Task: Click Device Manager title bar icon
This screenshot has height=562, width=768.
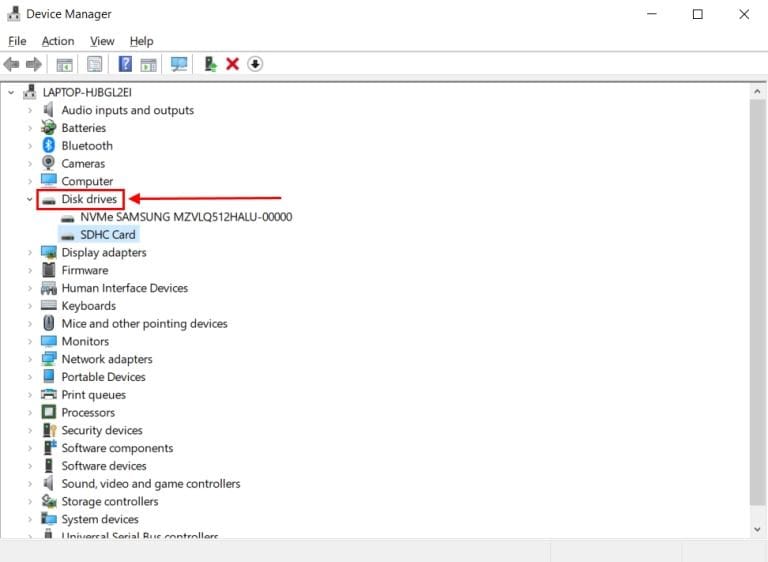Action: pyautogui.click(x=14, y=14)
